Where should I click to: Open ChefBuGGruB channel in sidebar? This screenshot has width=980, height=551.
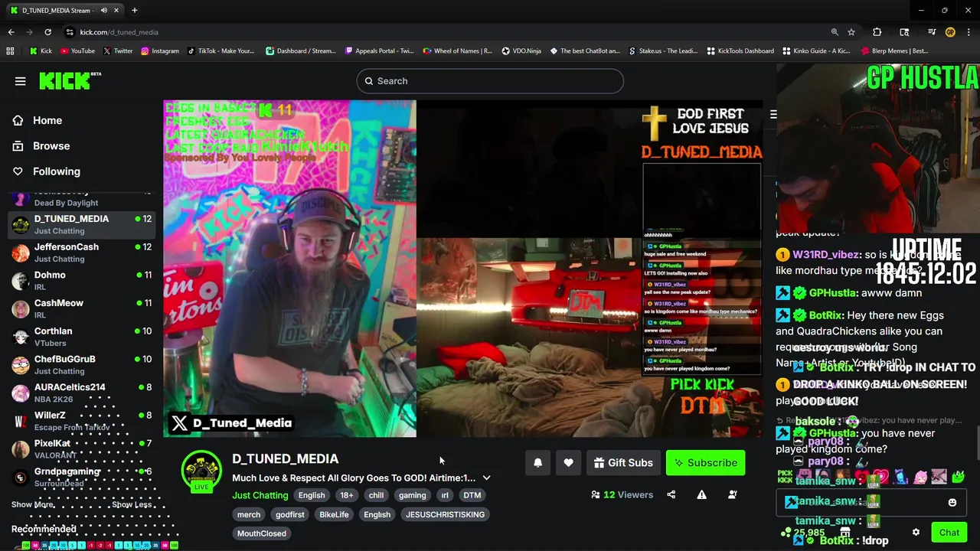pos(82,365)
